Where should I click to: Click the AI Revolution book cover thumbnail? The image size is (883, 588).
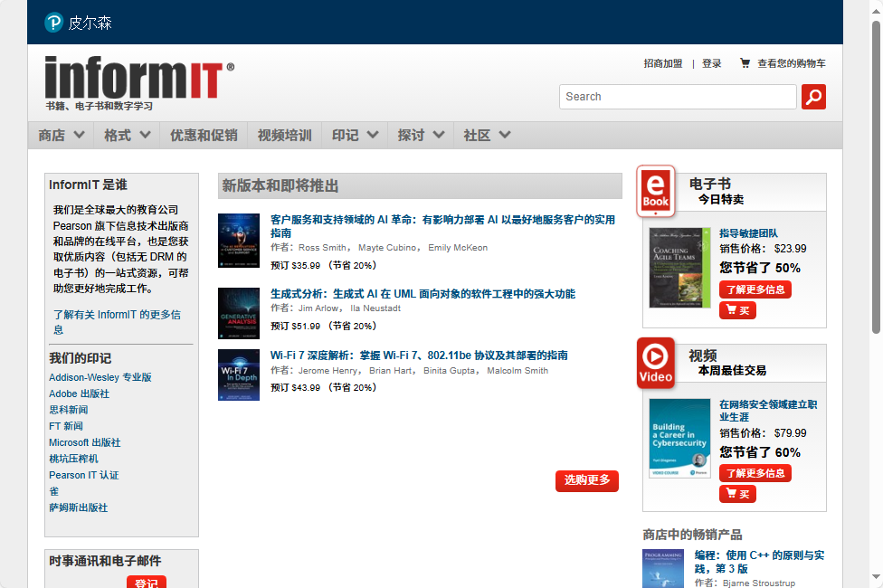tap(239, 241)
